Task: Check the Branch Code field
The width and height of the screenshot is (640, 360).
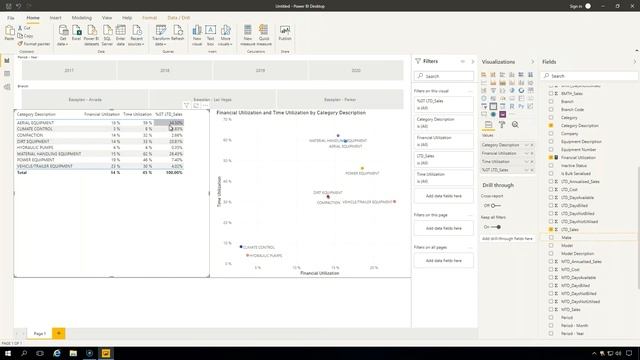Action: (x=551, y=109)
